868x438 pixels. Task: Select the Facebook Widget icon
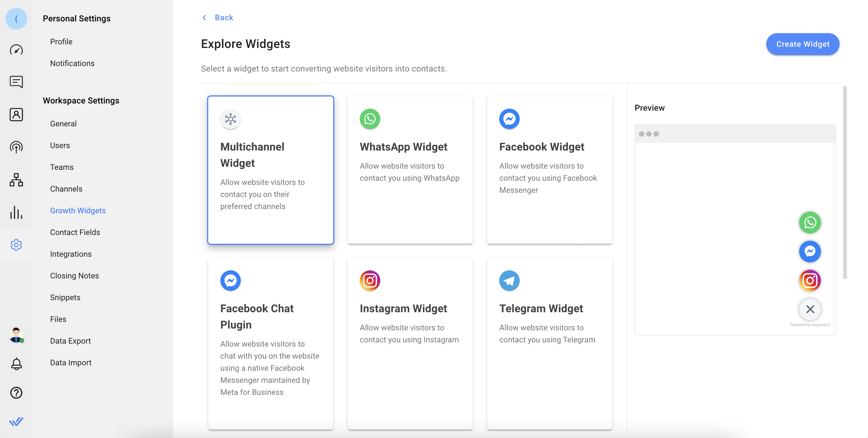pos(509,119)
